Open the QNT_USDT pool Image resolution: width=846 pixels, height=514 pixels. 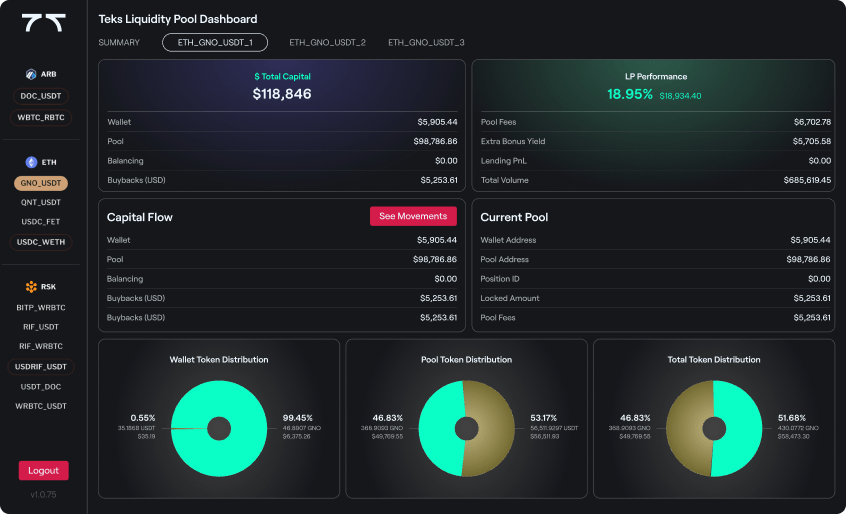42,201
